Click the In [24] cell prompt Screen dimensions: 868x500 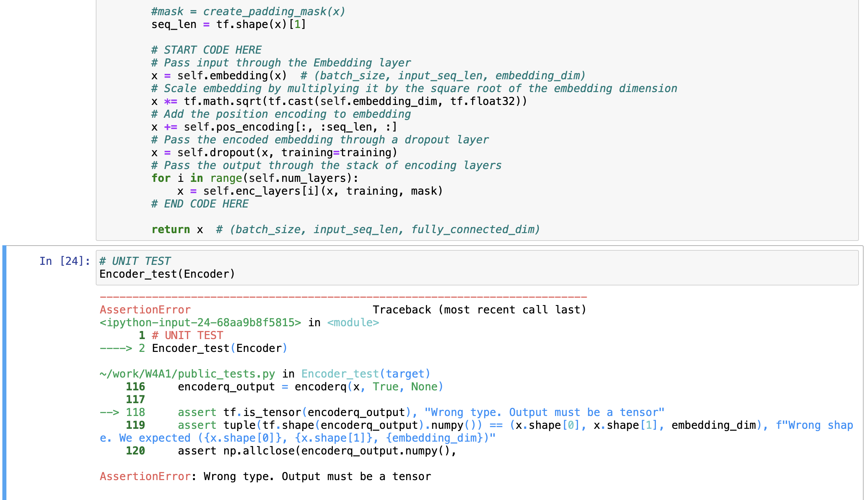coord(64,261)
